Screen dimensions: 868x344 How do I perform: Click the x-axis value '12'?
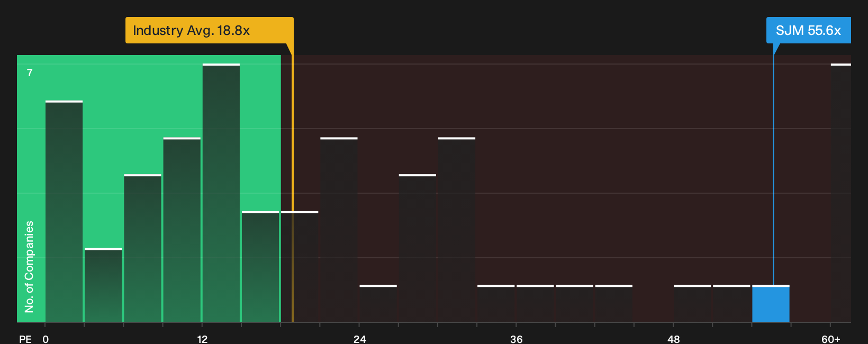(202, 339)
